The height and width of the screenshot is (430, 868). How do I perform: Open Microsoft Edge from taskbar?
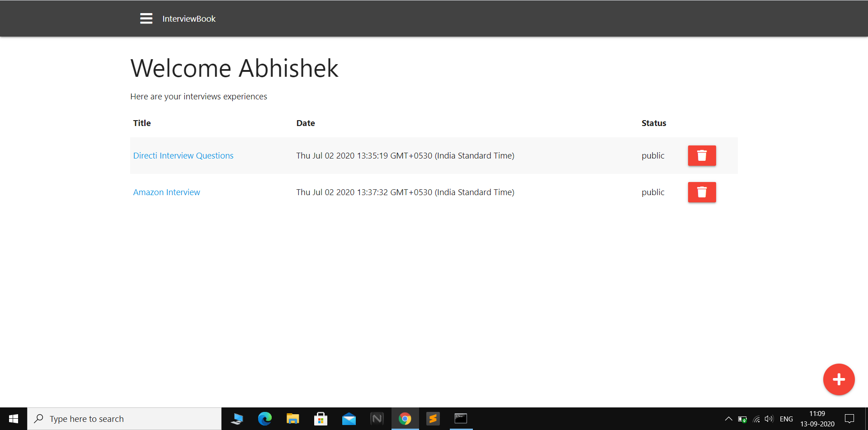point(265,419)
